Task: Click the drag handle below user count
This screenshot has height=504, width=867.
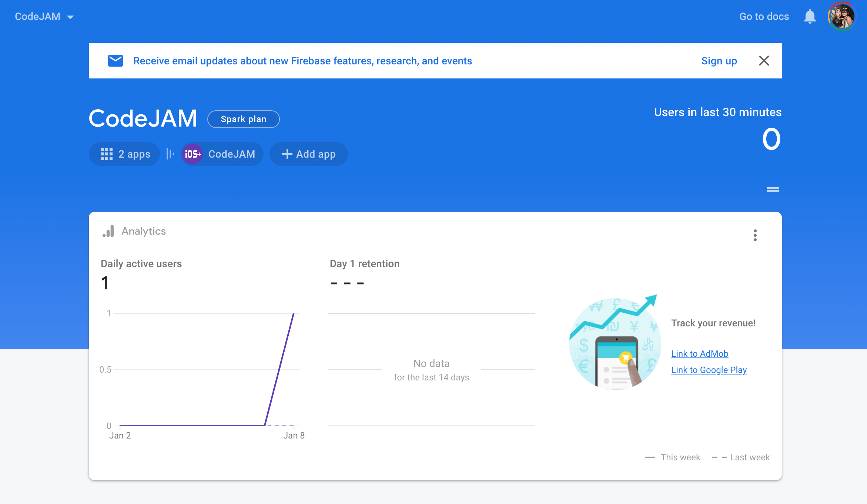Action: click(773, 189)
